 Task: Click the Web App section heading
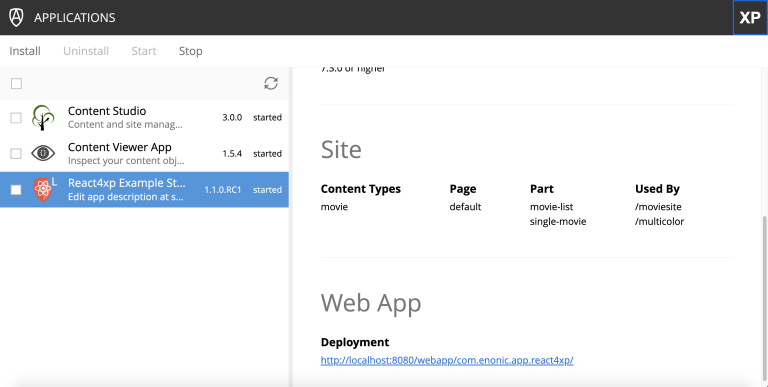tap(371, 303)
